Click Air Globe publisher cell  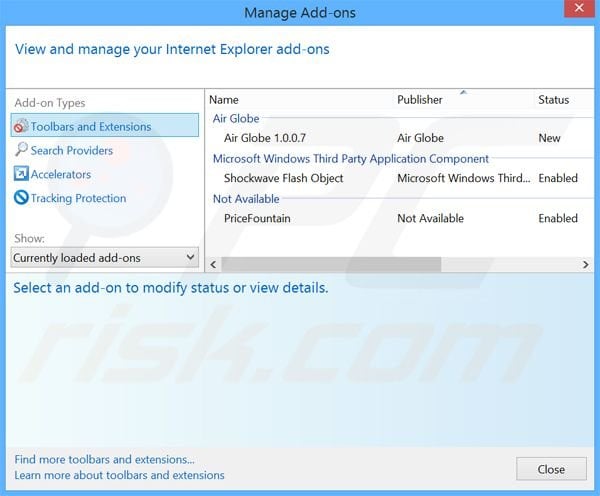pyautogui.click(x=420, y=138)
